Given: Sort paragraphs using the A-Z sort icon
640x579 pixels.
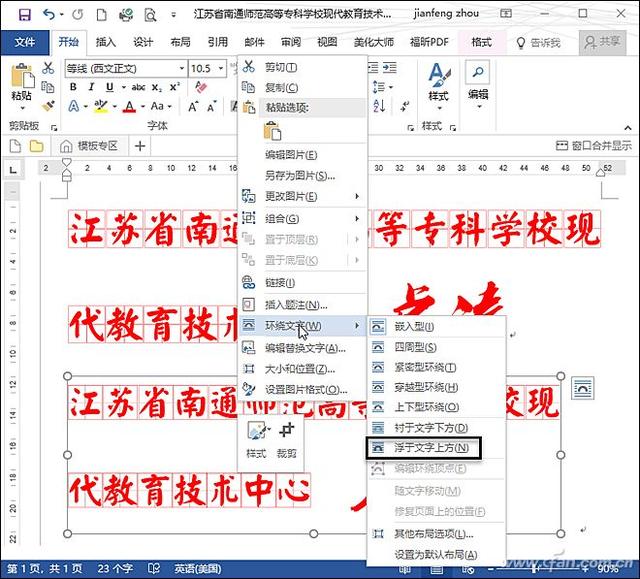Looking at the screenshot, I should click(x=379, y=106).
